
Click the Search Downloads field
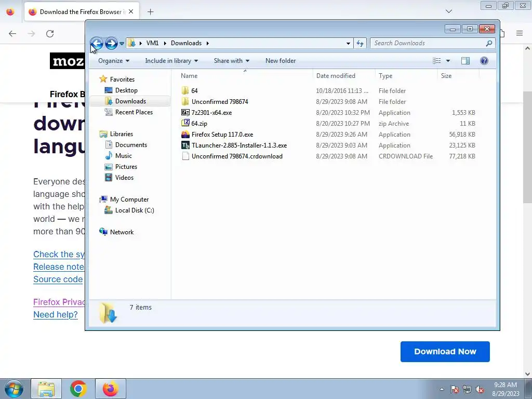pyautogui.click(x=429, y=43)
